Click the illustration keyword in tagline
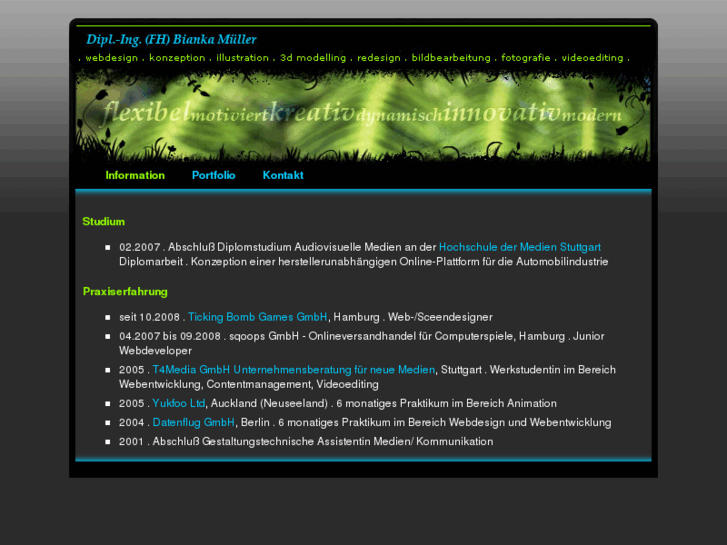Screen dimensions: 727x545 click(242, 58)
